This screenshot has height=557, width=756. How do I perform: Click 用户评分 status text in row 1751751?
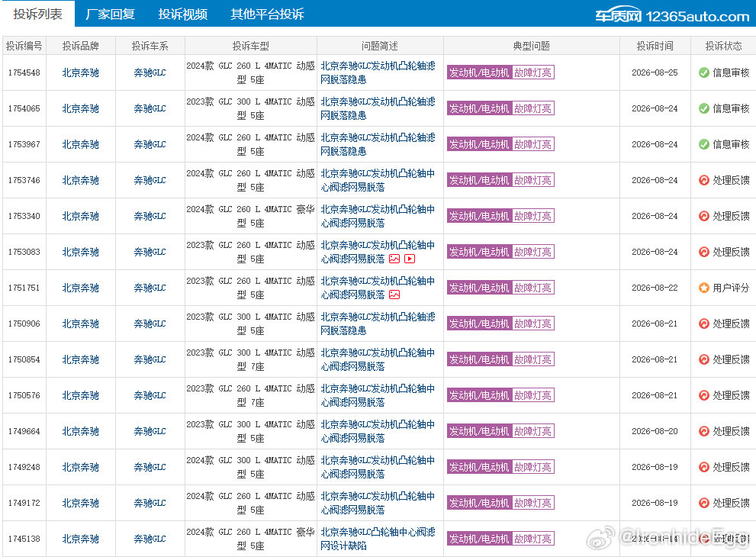click(731, 288)
